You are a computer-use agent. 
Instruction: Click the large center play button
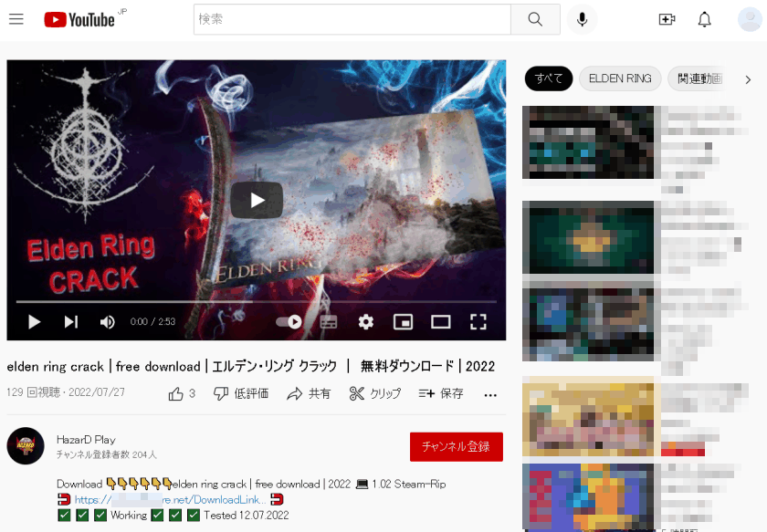(257, 200)
